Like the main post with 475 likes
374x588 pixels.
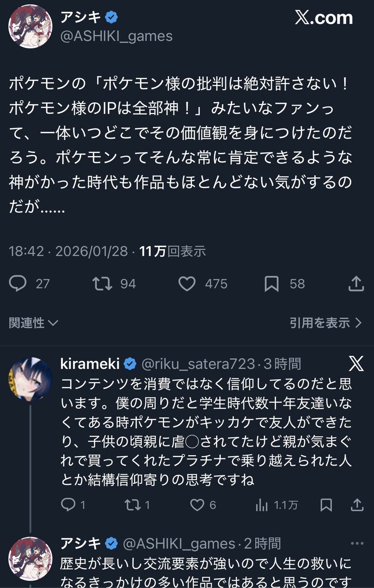coord(187,284)
